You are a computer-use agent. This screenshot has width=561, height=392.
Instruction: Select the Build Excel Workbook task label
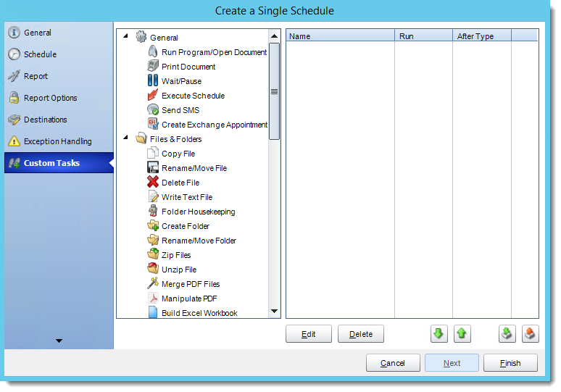(199, 313)
